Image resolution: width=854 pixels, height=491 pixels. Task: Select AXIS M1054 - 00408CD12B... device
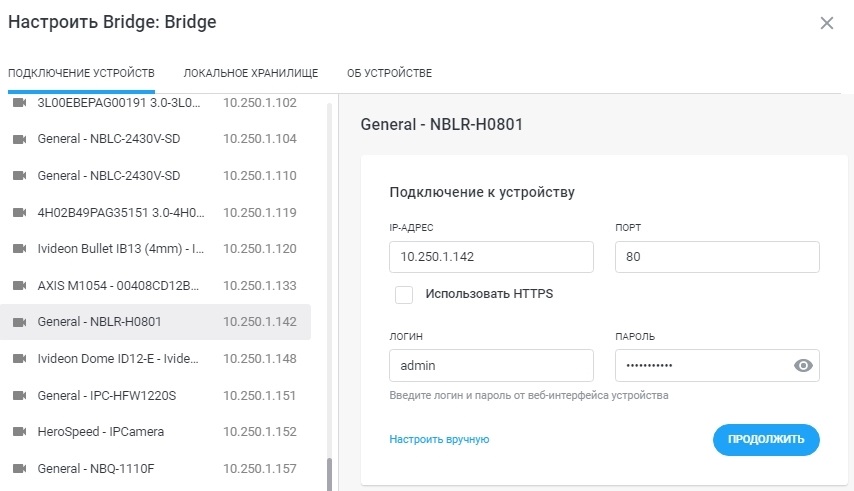[118, 285]
